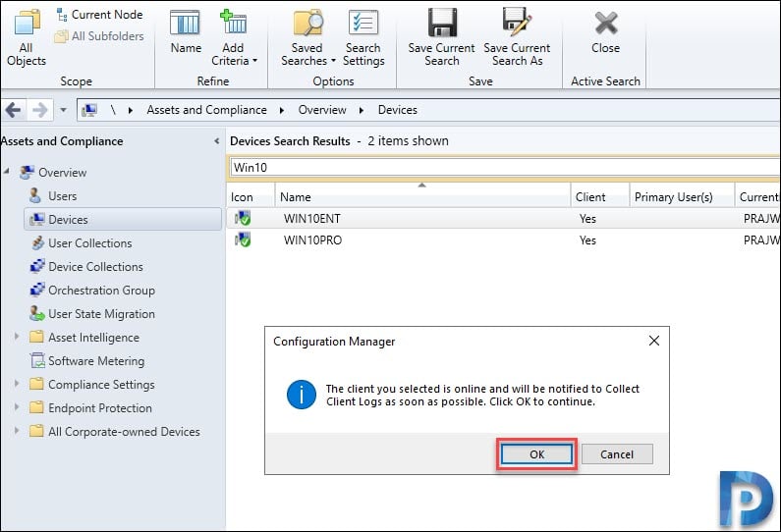Select Current Node scope option

click(99, 15)
